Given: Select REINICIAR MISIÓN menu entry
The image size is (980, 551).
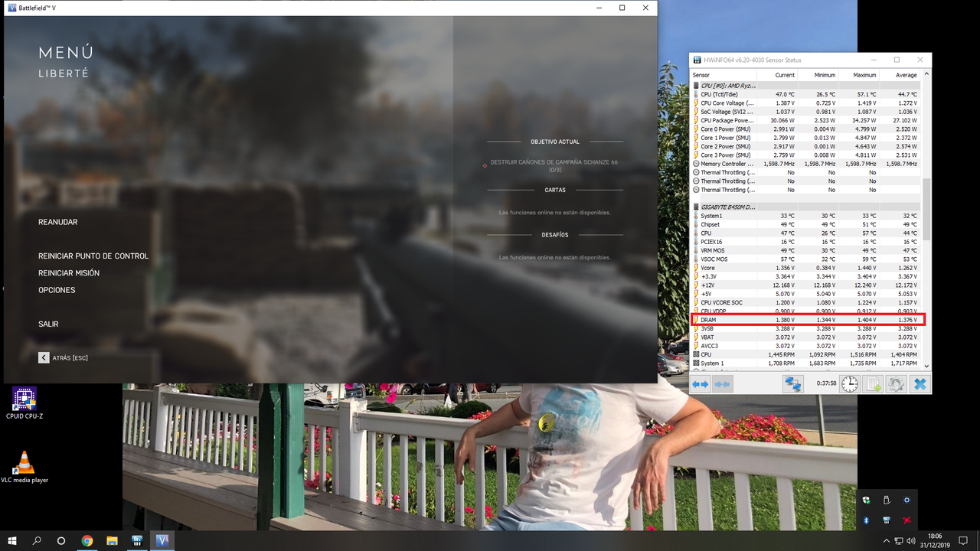Looking at the screenshot, I should (x=69, y=273).
